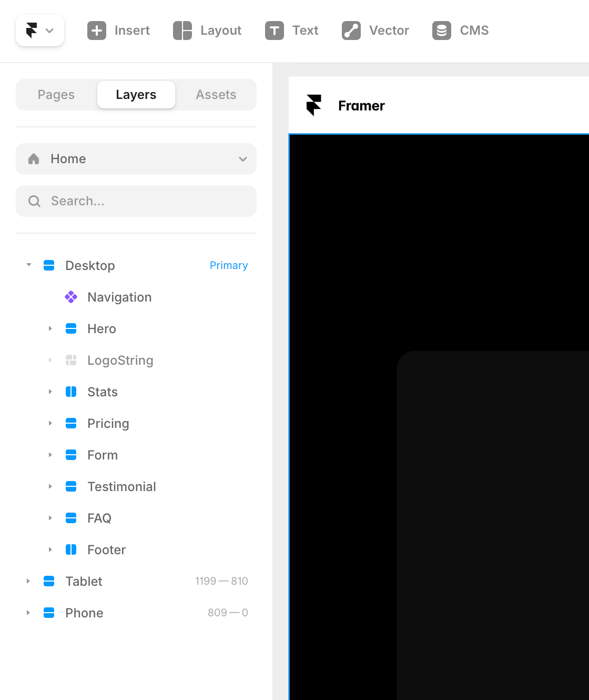589x700 pixels.
Task: Expand the LogoString layer
Action: [x=50, y=360]
